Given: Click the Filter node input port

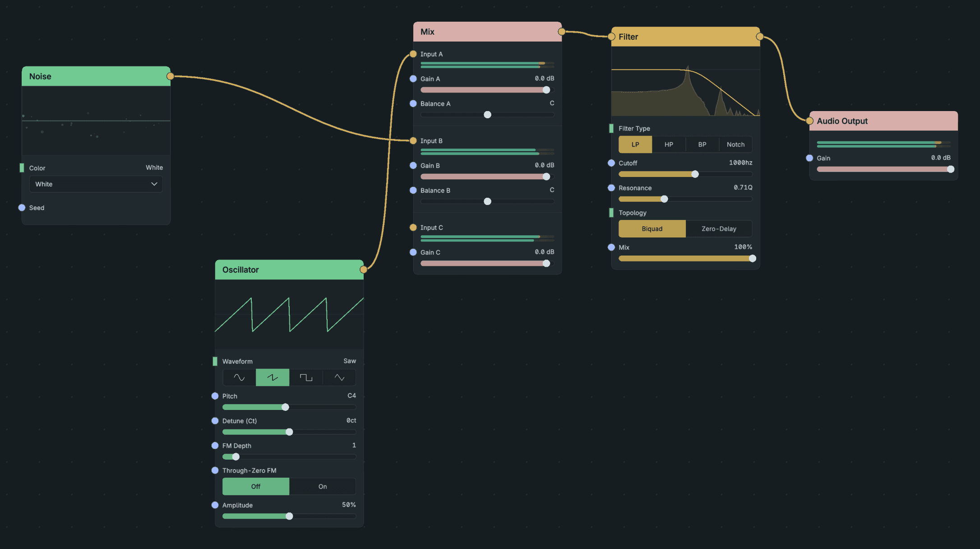Looking at the screenshot, I should point(611,37).
